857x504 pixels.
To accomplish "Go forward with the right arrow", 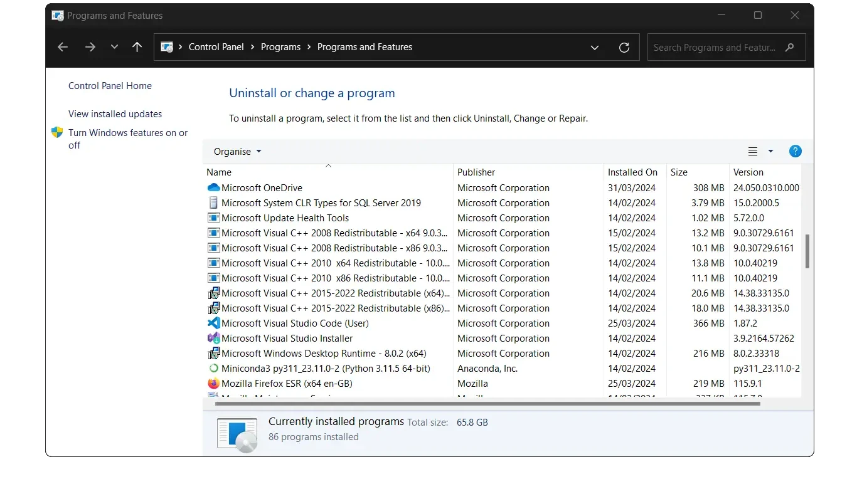I will coord(90,47).
